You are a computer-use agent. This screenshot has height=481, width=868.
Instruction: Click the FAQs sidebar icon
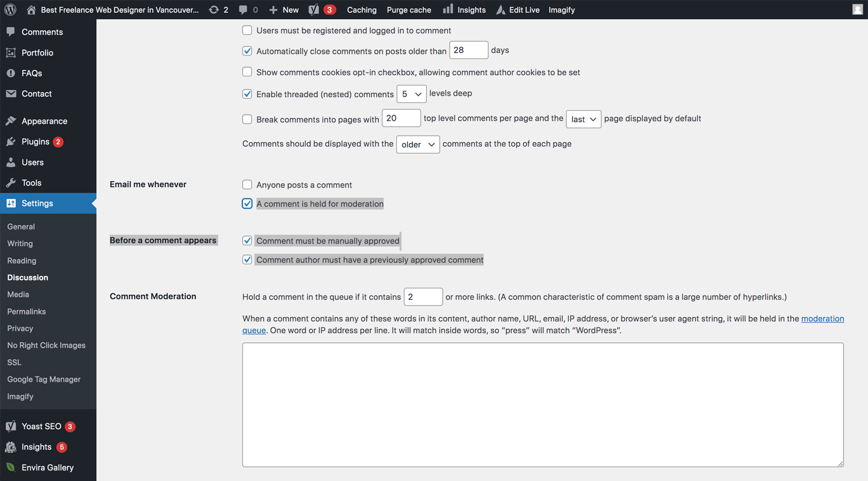(x=10, y=73)
